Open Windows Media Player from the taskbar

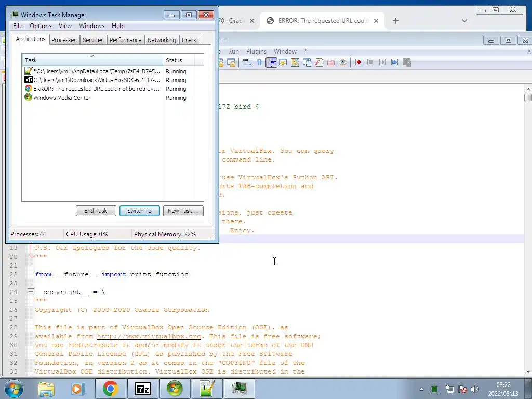coord(77,389)
